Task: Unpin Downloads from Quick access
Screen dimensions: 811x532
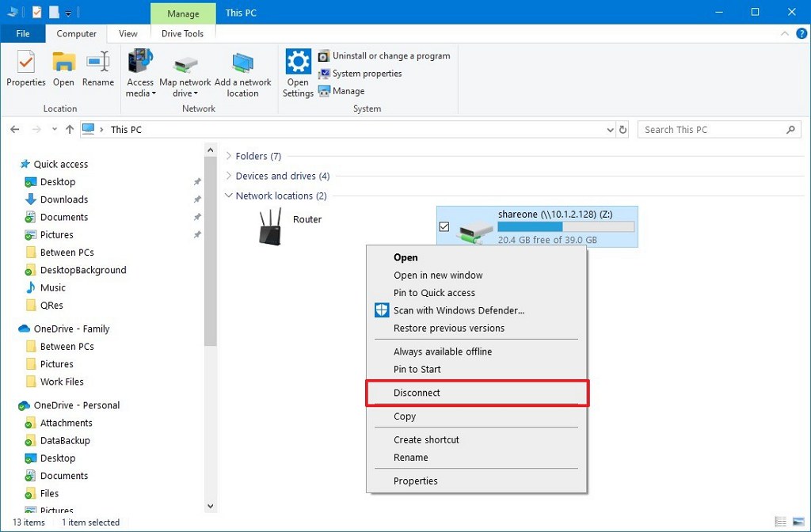Action: click(197, 199)
